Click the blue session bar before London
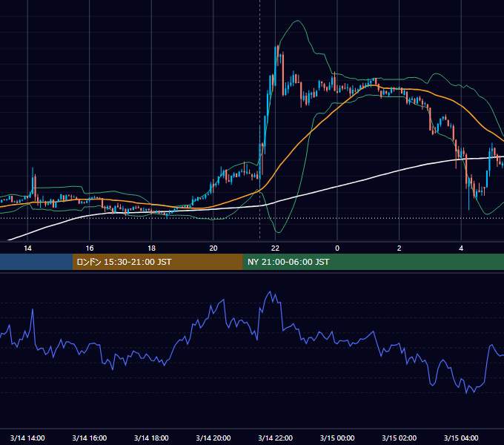504x445 pixels. pyautogui.click(x=36, y=262)
